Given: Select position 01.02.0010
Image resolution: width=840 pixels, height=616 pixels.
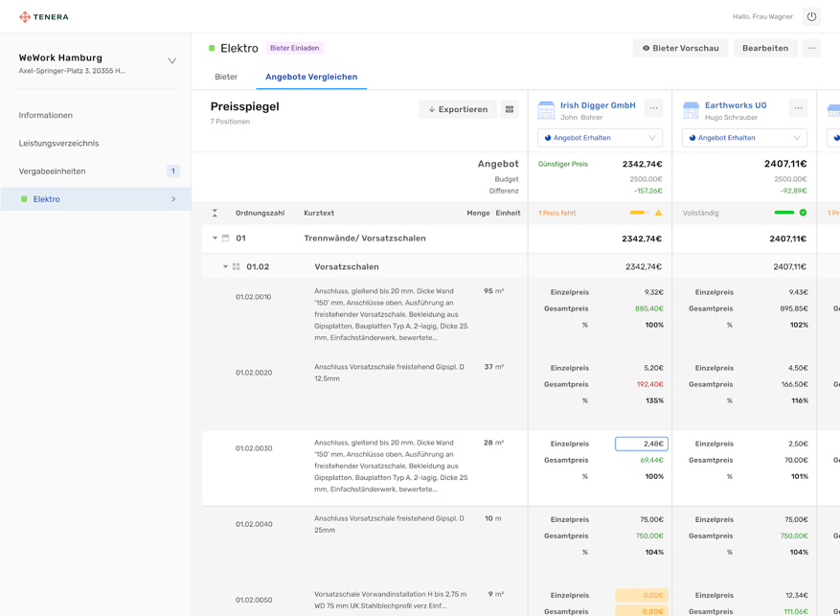Looking at the screenshot, I should 254,297.
